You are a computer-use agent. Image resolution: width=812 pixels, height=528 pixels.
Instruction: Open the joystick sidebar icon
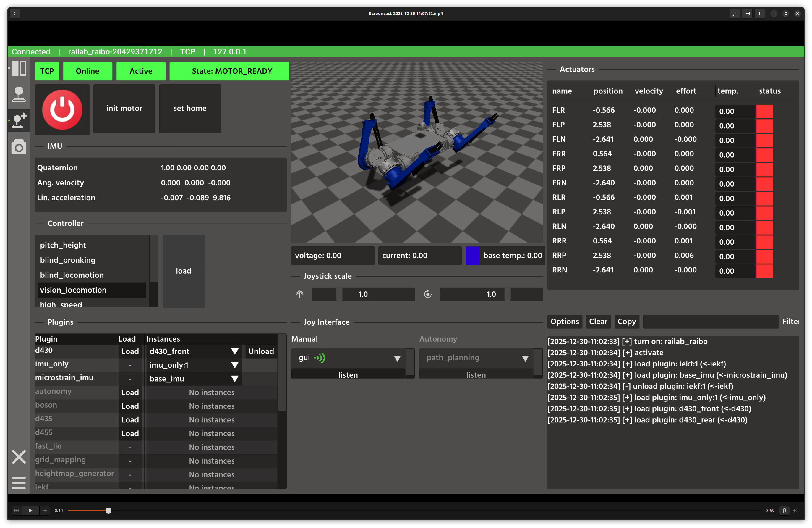(19, 94)
